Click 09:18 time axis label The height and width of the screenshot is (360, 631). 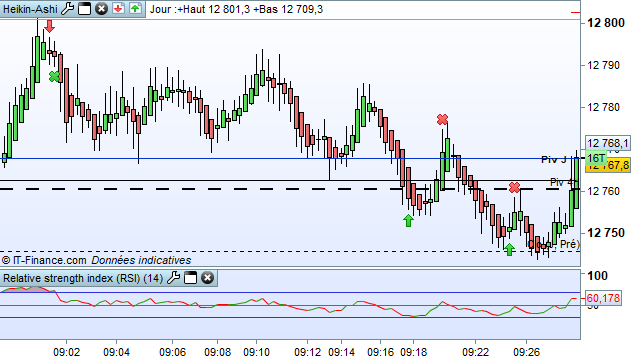coord(414,352)
